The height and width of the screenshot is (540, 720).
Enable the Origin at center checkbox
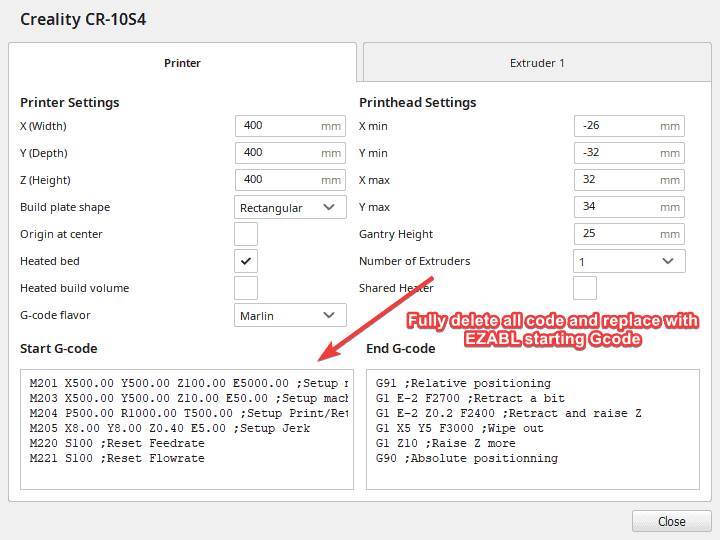[246, 234]
